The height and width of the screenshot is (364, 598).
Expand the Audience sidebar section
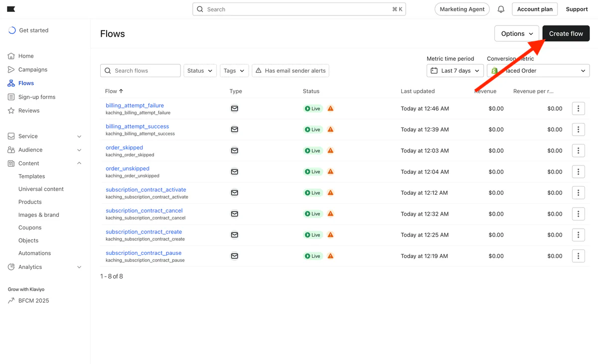pyautogui.click(x=45, y=150)
